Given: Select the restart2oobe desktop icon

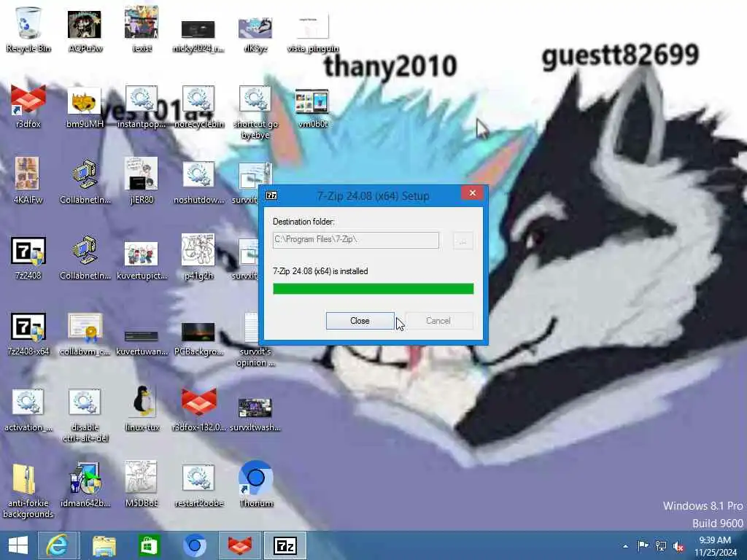Looking at the screenshot, I should [198, 486].
